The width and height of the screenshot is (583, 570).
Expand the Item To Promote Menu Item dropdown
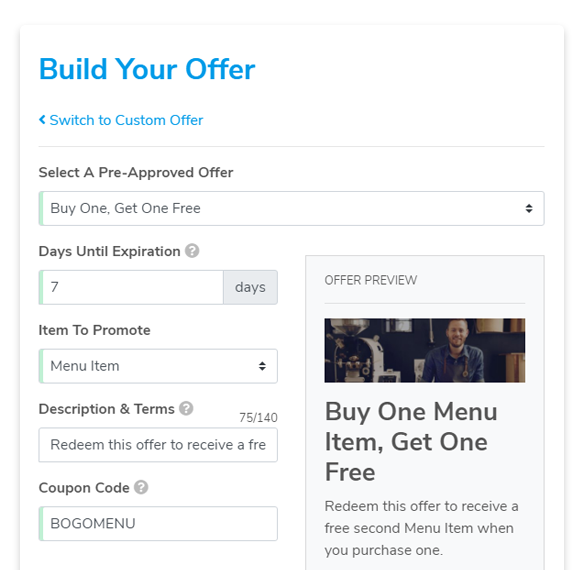click(158, 366)
